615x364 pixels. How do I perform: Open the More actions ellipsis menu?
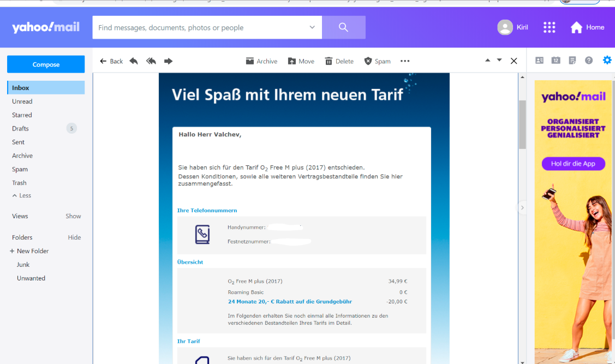pos(405,61)
